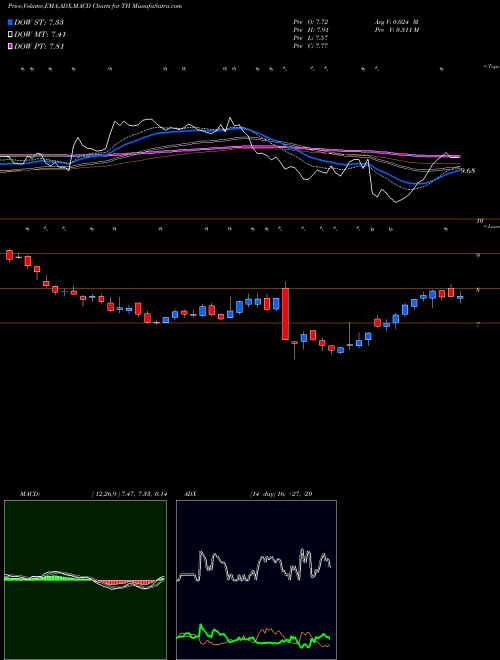The image size is (500, 660).
Task: Click the 'Pre V: 0.311 M' value
Action: [x=396, y=30]
